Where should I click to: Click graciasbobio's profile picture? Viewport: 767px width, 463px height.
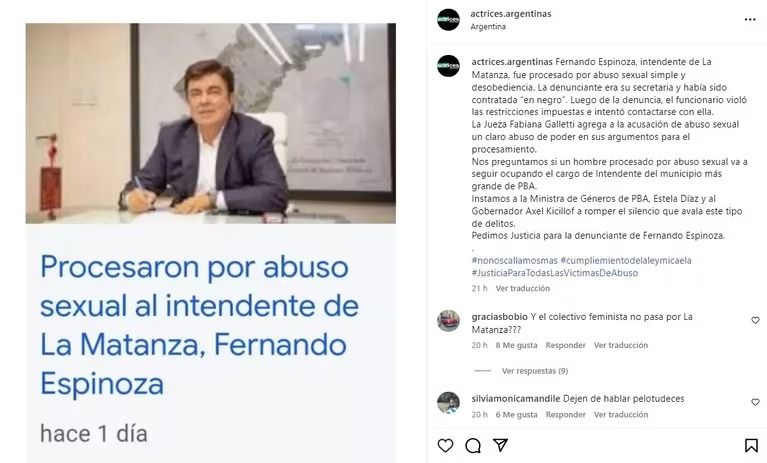coord(449,321)
